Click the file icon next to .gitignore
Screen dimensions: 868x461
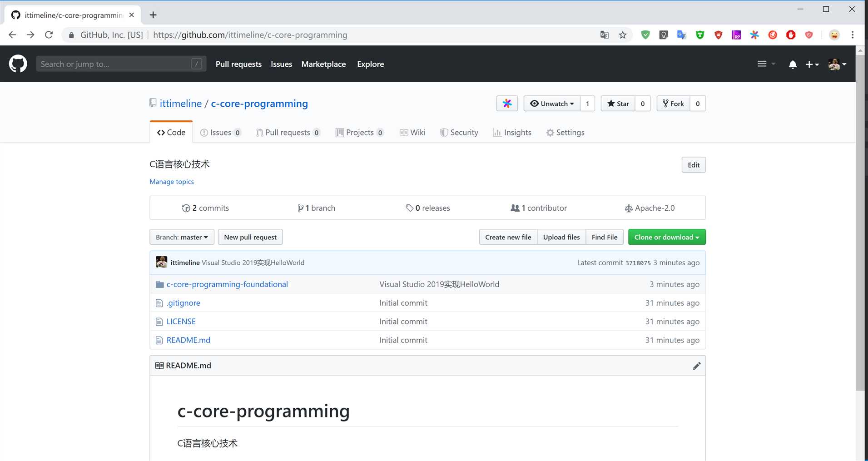point(159,303)
